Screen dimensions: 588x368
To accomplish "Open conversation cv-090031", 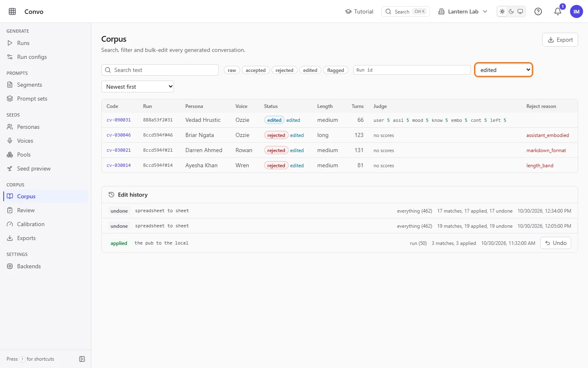I will point(119,120).
